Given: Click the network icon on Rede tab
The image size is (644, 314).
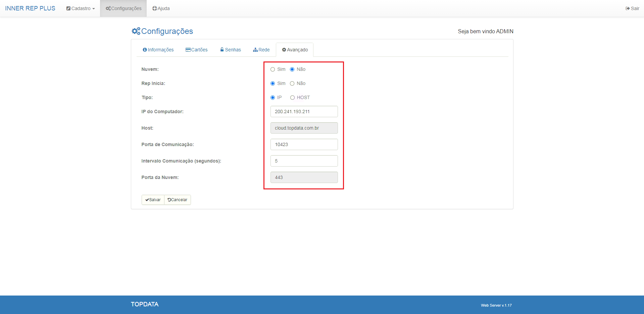Looking at the screenshot, I should [255, 50].
